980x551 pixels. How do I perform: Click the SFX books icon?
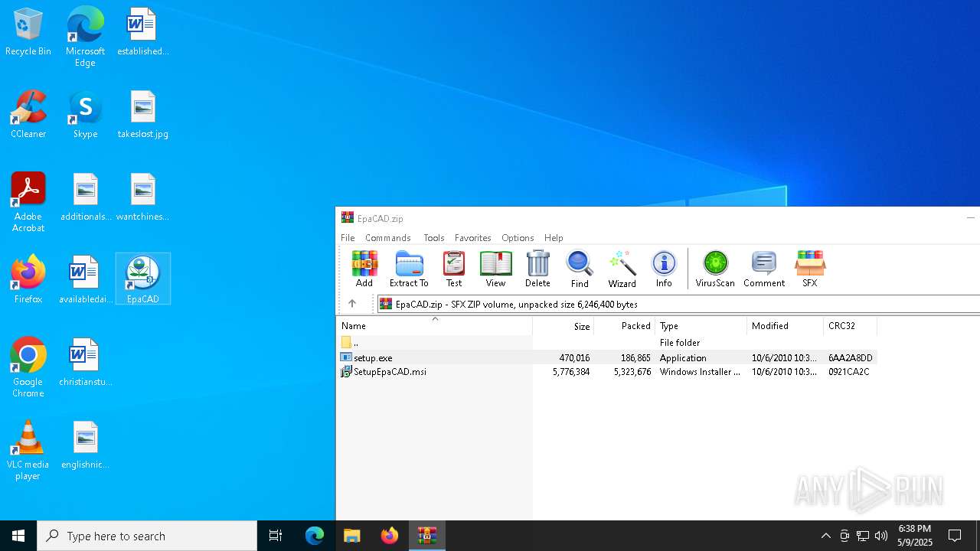click(809, 269)
